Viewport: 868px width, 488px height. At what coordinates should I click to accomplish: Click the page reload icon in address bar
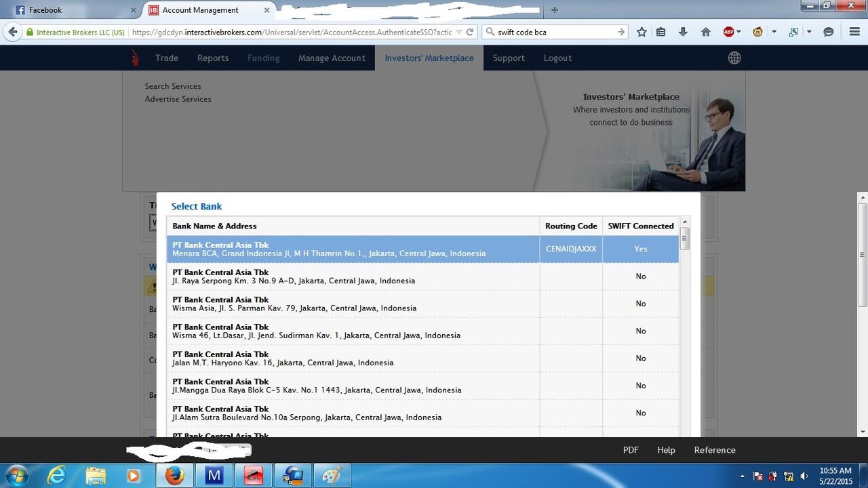click(x=470, y=32)
